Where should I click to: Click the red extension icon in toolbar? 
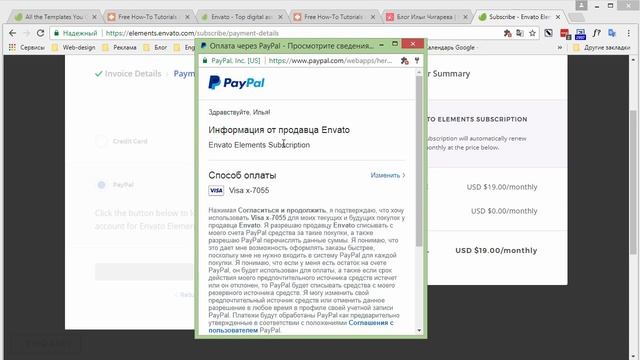(x=565, y=34)
